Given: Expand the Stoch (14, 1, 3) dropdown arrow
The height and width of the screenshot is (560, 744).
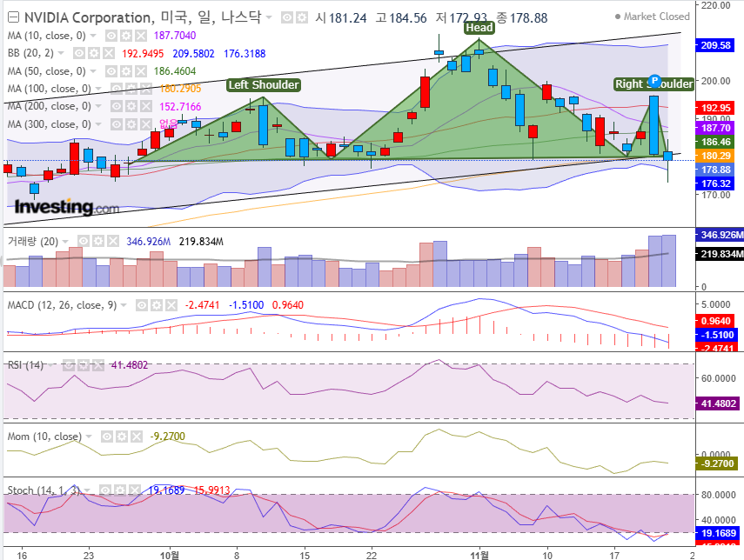Looking at the screenshot, I should click(87, 490).
